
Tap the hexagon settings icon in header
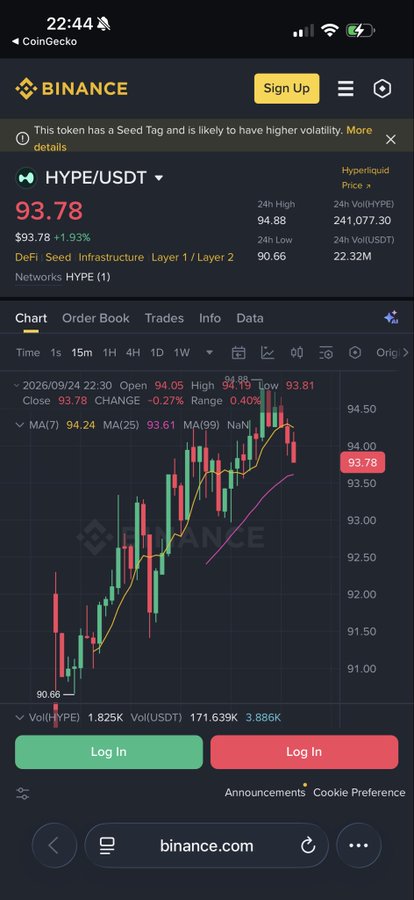coord(382,88)
